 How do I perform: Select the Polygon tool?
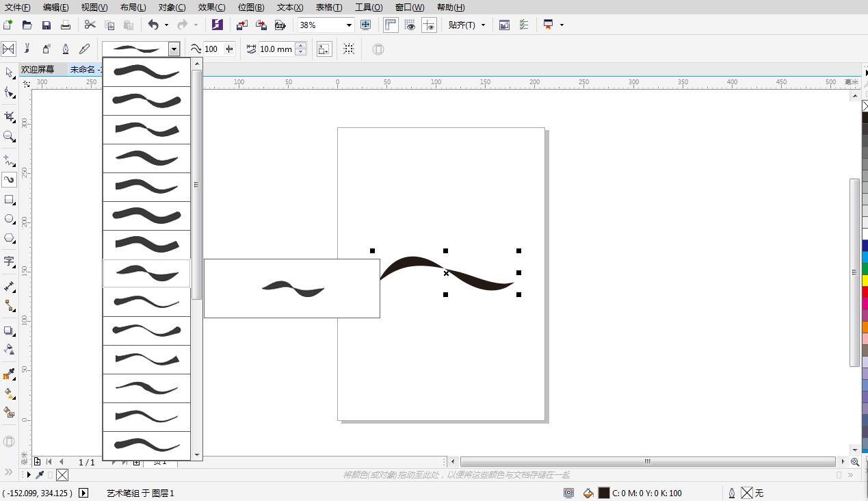[9, 238]
